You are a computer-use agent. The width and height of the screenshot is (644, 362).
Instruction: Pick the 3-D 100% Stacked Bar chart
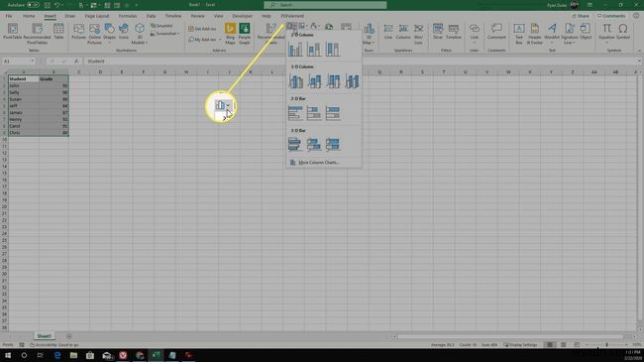[333, 145]
